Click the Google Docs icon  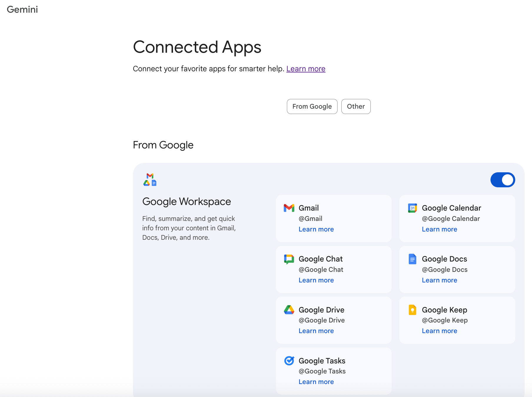[x=412, y=259]
